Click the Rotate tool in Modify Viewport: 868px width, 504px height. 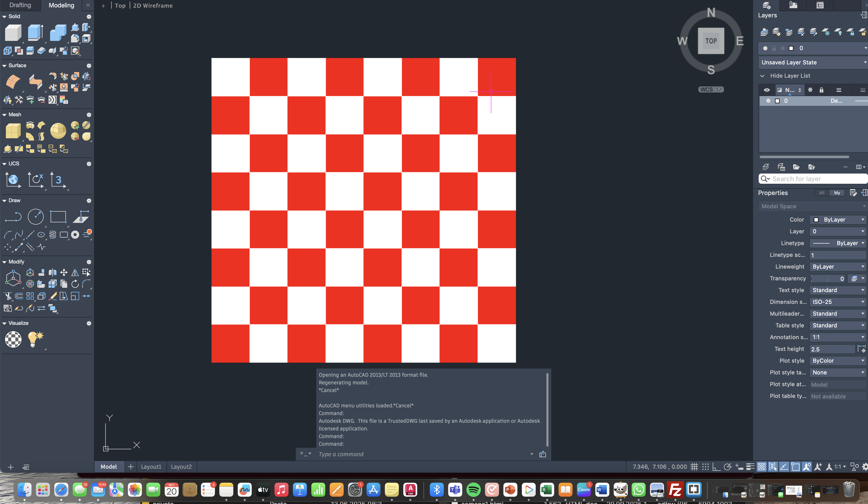coord(75,284)
